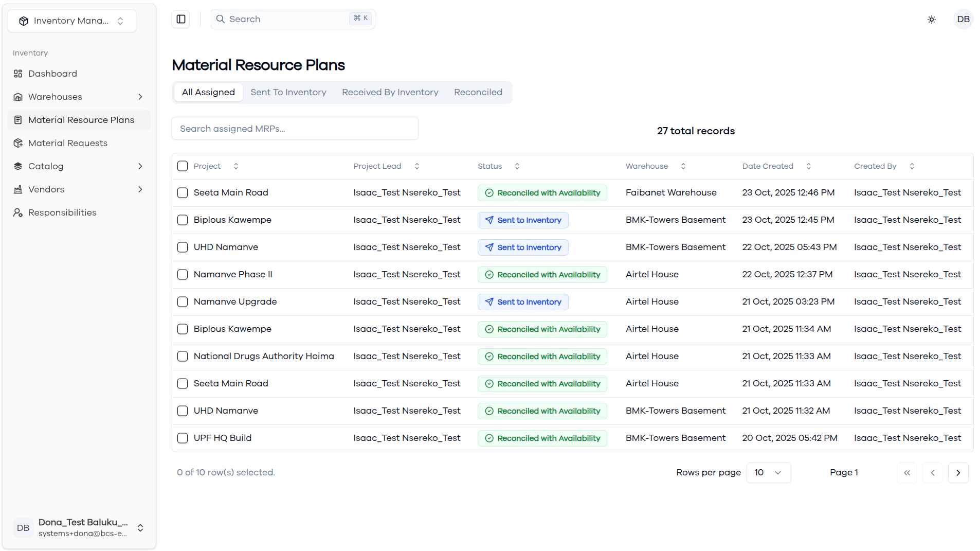The width and height of the screenshot is (980, 551).
Task: Click the Faibanet Warehouse cell
Action: click(671, 192)
